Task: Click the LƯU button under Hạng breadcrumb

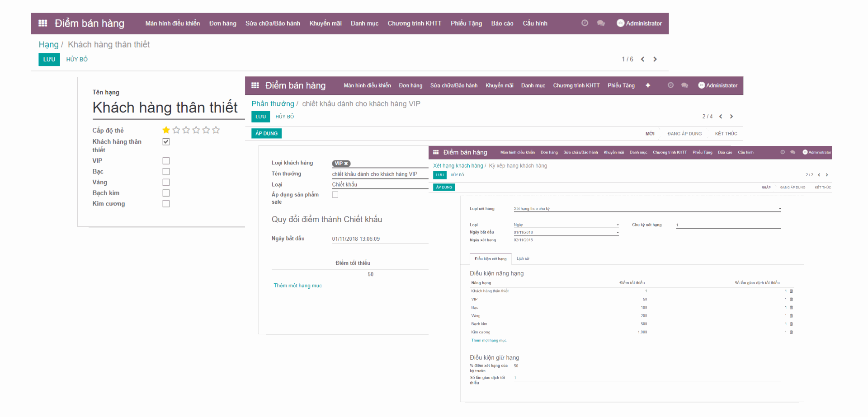Action: coord(49,59)
